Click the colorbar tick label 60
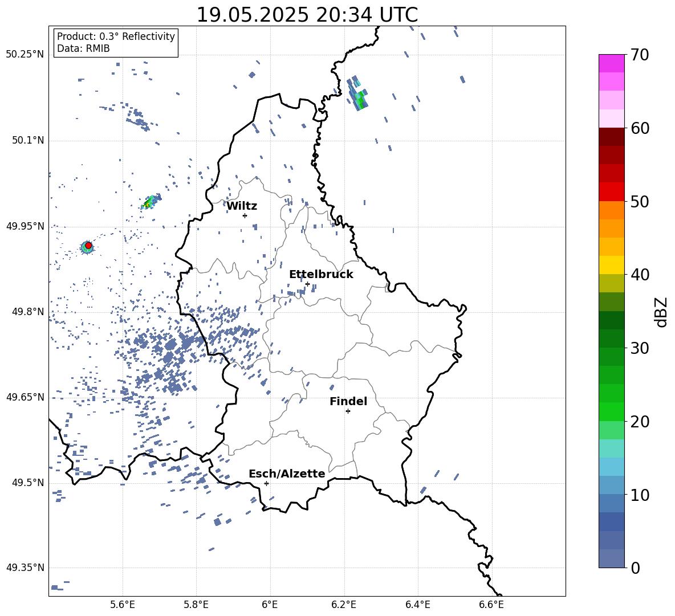This screenshot has height=616, width=675. [x=640, y=128]
